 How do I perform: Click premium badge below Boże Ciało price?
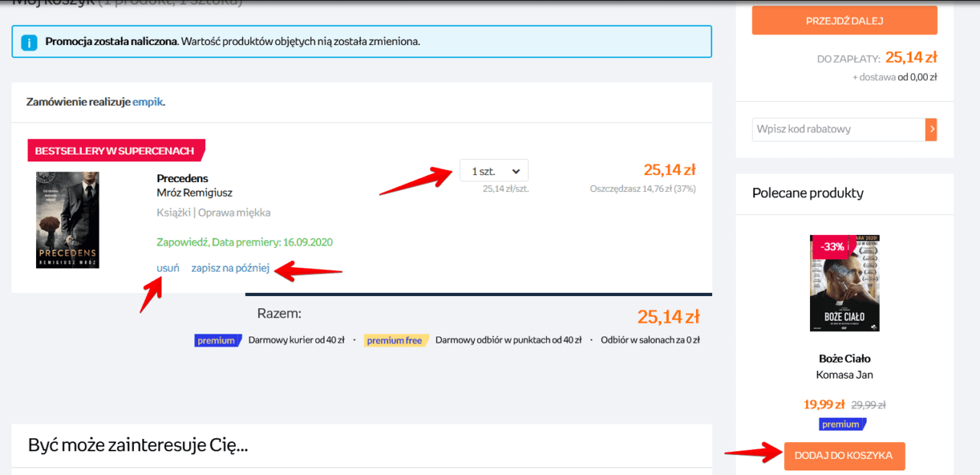point(841,424)
